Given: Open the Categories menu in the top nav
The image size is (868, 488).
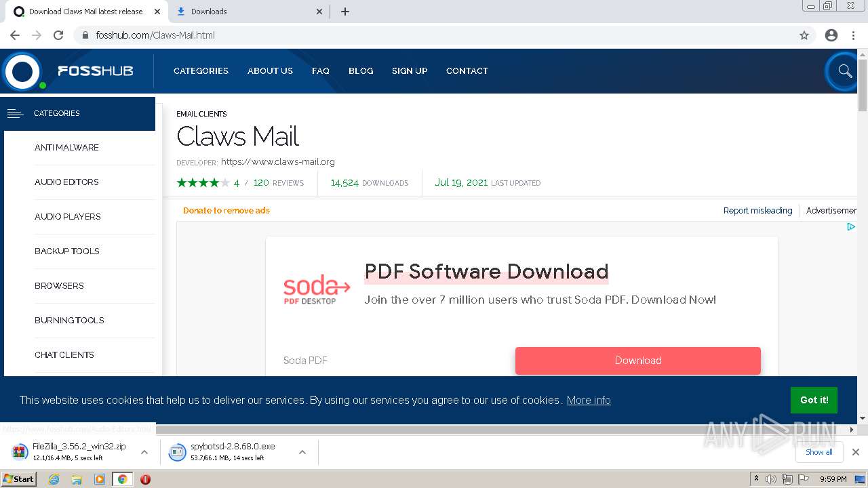Looking at the screenshot, I should [201, 70].
